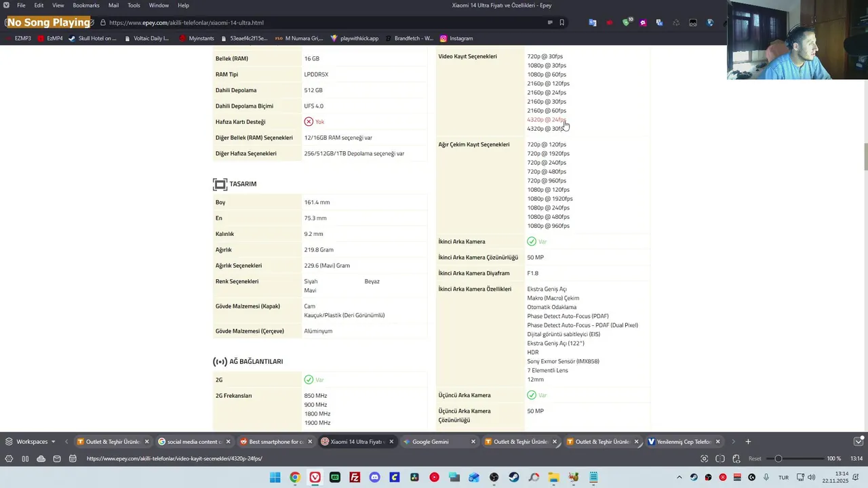Click the TASARIM section icon
Viewport: 868px width, 488px height.
pyautogui.click(x=220, y=184)
